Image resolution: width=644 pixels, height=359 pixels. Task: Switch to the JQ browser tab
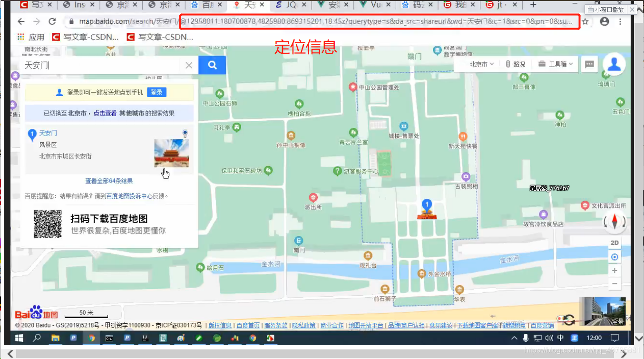pos(291,5)
